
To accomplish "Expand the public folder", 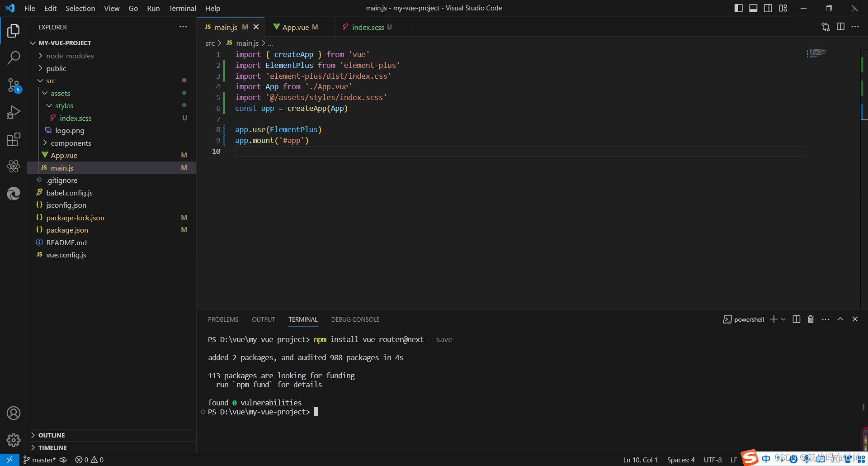I will pos(112,68).
